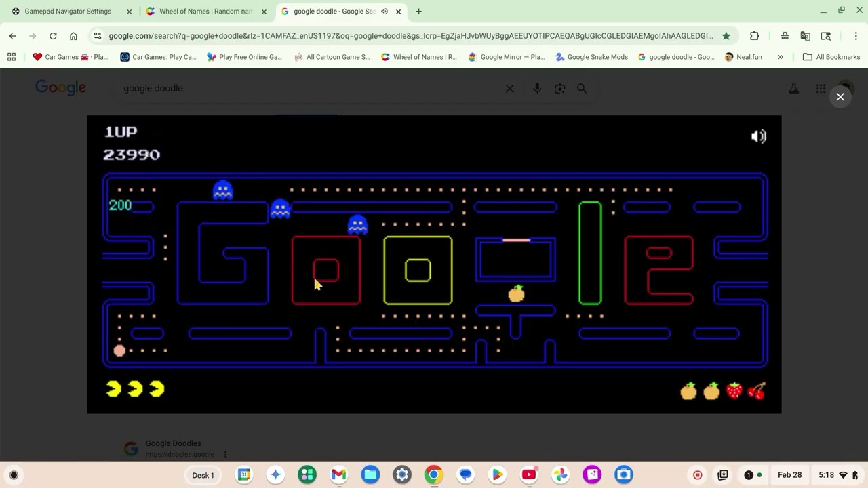Open Google Messages from shelf
868x488 pixels.
tap(465, 475)
